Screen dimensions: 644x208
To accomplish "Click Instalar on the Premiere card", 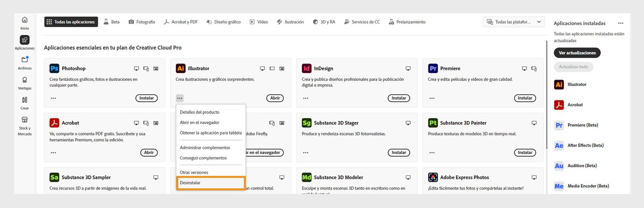I will [x=525, y=98].
